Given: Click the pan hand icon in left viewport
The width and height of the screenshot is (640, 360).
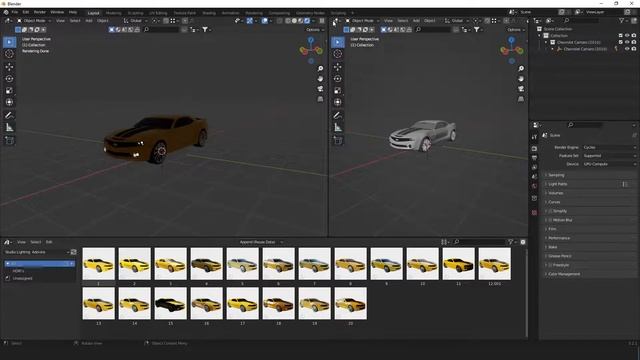Looking at the screenshot, I should (x=320, y=79).
